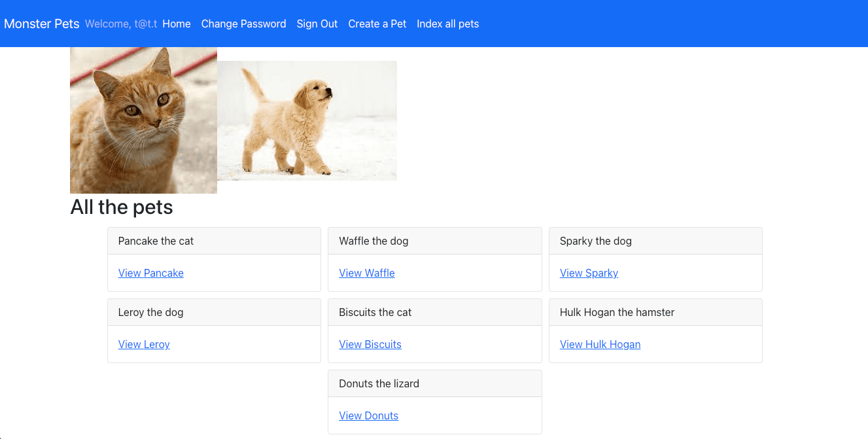Screen dimensions: 868x439
Task: Open the View Sparky link
Action: [x=589, y=273]
